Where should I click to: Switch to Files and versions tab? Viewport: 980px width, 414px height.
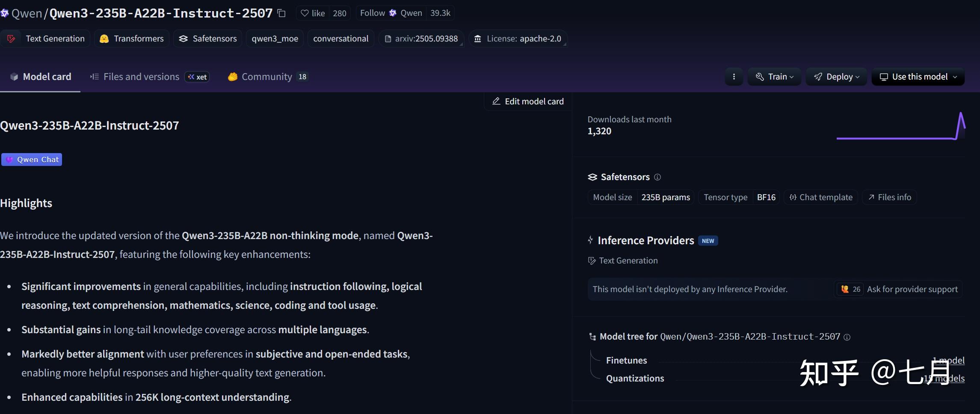141,77
